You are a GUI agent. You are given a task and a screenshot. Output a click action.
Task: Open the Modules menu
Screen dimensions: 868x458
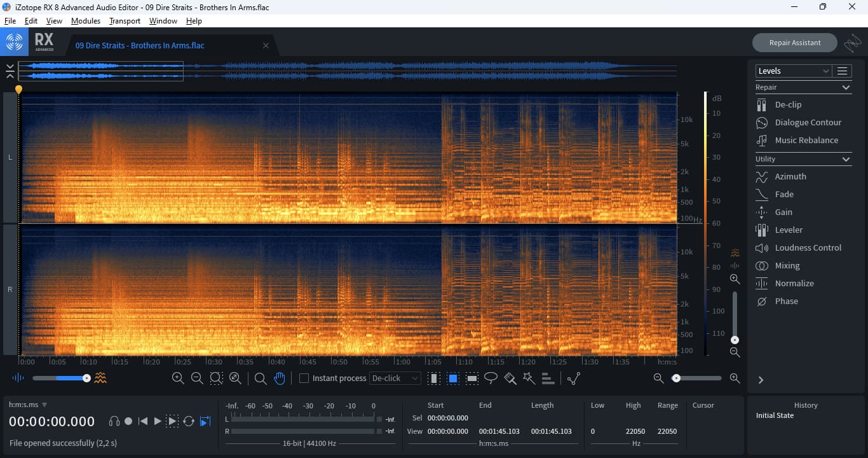[x=85, y=21]
